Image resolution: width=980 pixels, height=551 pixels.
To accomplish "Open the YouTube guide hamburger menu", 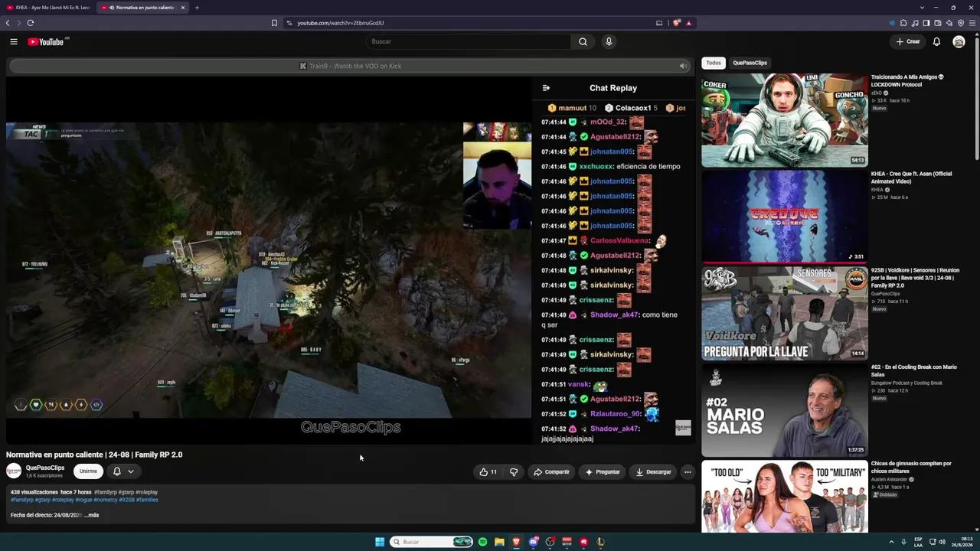I will point(14,41).
